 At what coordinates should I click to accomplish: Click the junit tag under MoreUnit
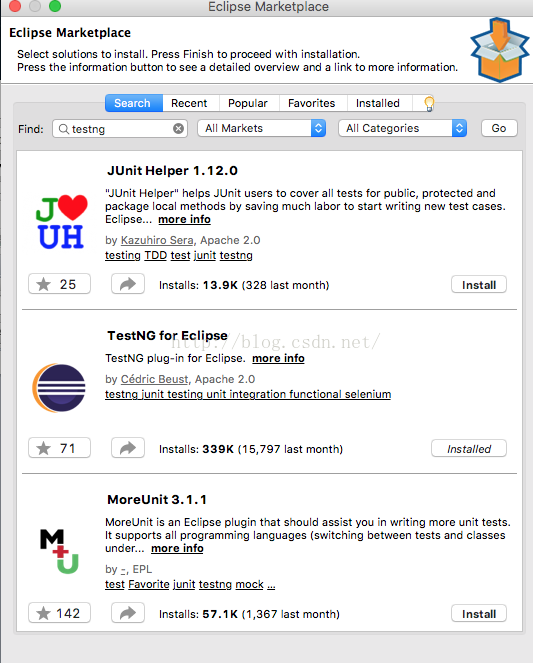point(184,584)
